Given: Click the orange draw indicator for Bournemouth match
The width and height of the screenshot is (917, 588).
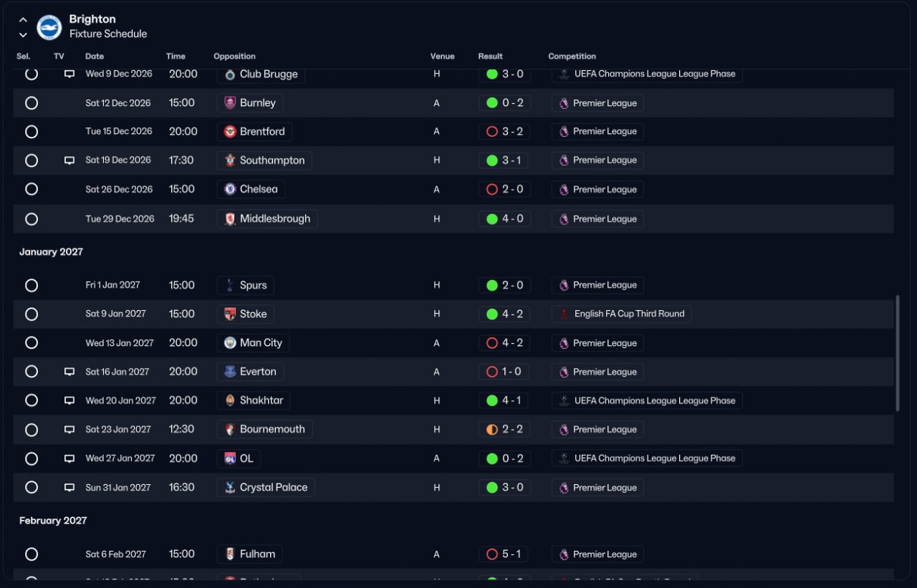Looking at the screenshot, I should 492,430.
